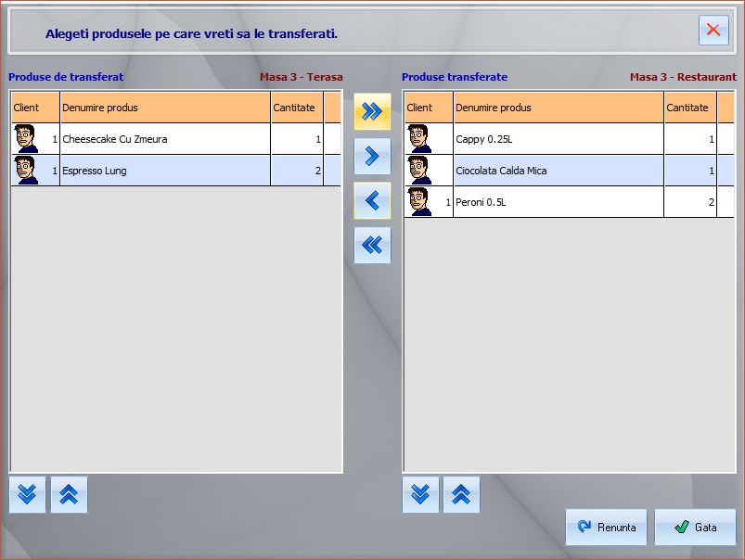Close the transfer dialog with red X
Viewport: 745px width, 560px height.
[713, 30]
